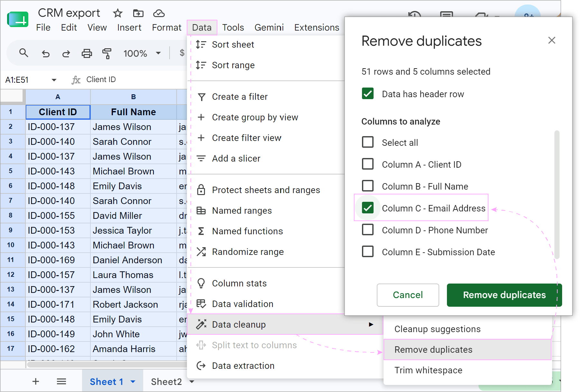Open the all sheets list icon
The height and width of the screenshot is (392, 584).
coord(61,381)
